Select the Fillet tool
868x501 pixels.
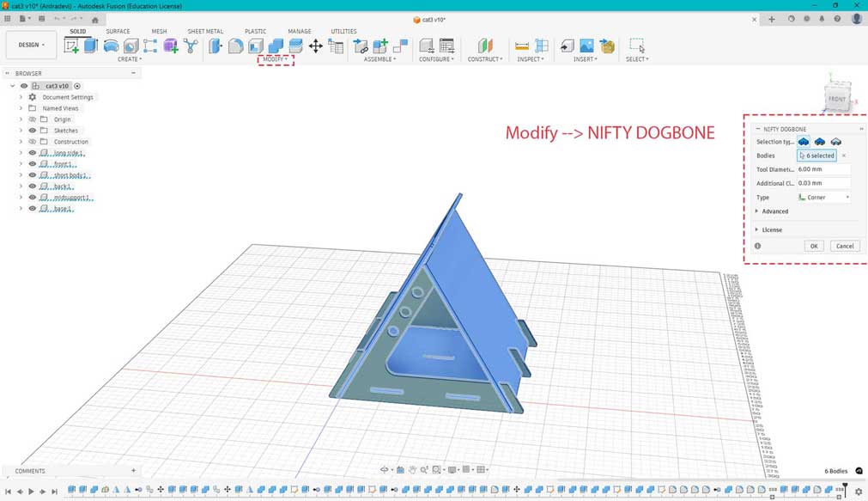pos(236,46)
